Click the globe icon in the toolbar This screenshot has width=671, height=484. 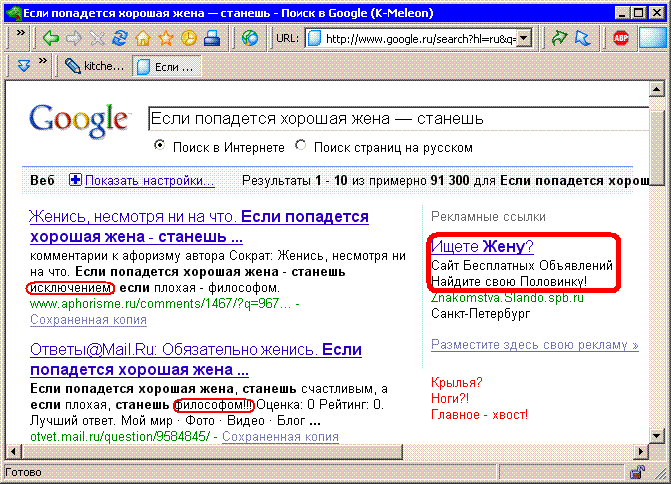(250, 39)
